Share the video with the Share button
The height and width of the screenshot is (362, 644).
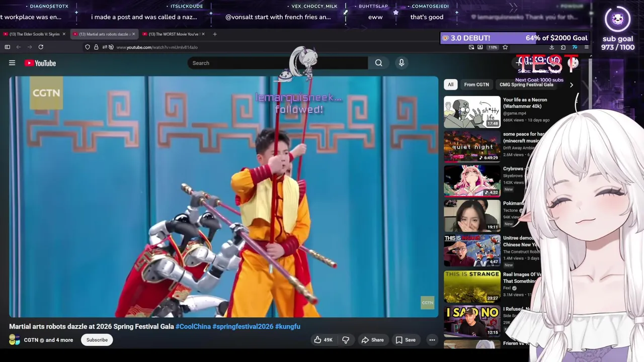pos(372,340)
